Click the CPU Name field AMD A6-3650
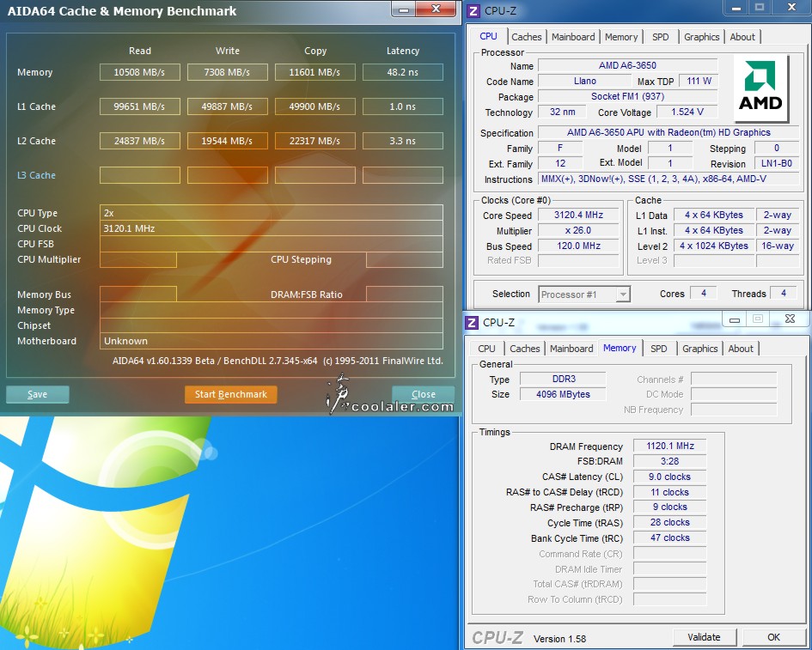This screenshot has height=650, width=812. coord(627,65)
